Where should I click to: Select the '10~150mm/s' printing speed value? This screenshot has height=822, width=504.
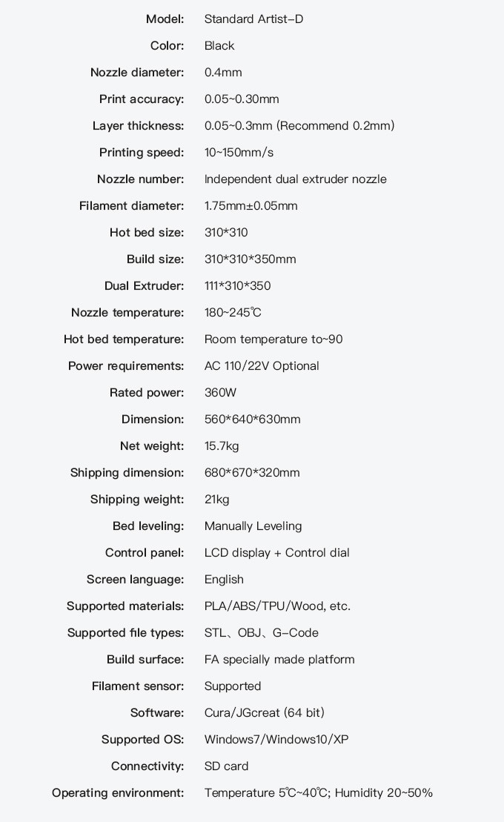(239, 153)
